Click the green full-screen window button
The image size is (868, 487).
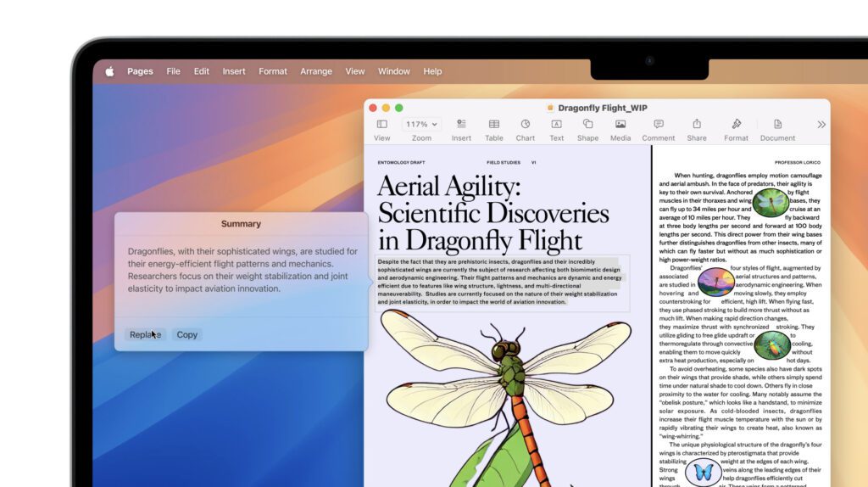coord(399,108)
